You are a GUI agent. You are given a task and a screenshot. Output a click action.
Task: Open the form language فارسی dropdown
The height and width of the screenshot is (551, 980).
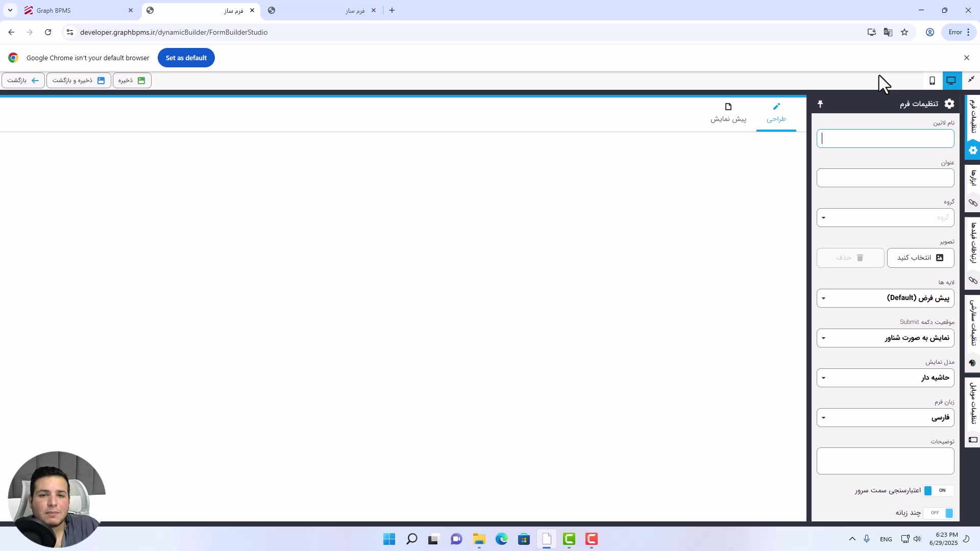[885, 418]
